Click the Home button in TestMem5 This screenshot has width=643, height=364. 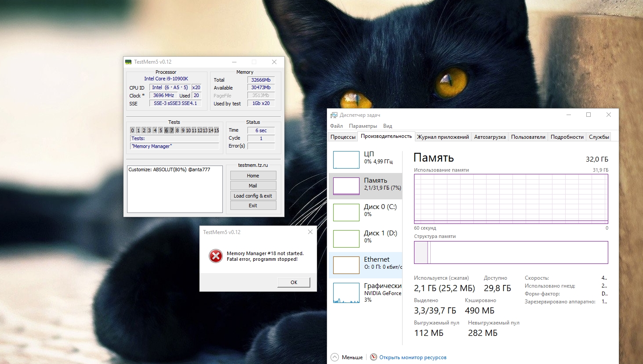(x=253, y=176)
